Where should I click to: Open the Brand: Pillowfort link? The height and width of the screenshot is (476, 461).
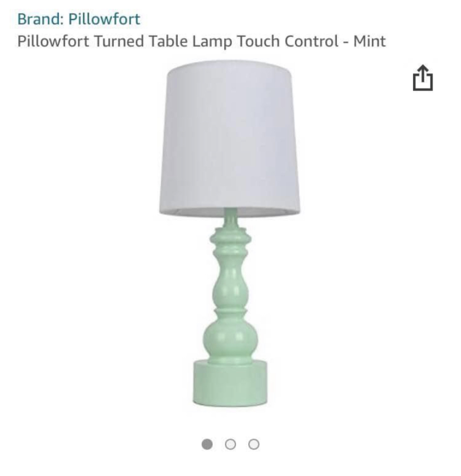pos(79,19)
